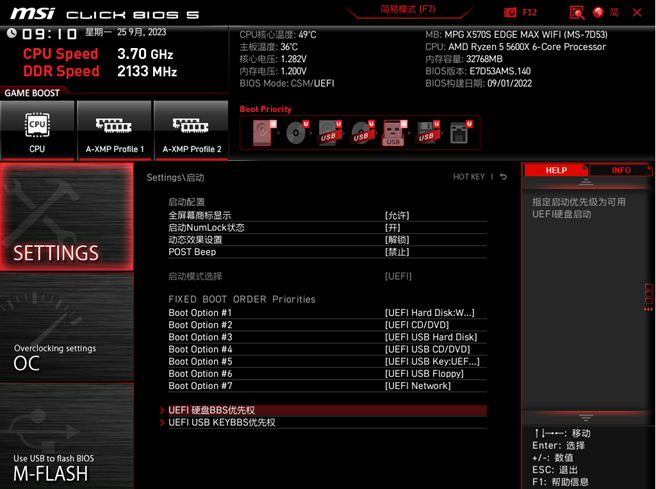
Task: Select the USB hard disk boot priority icon
Action: pyautogui.click(x=330, y=133)
